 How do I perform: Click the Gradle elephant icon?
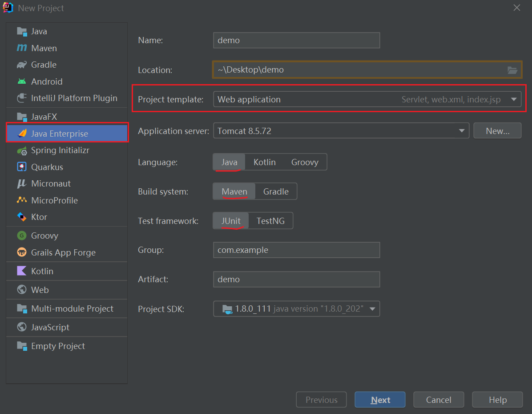22,65
